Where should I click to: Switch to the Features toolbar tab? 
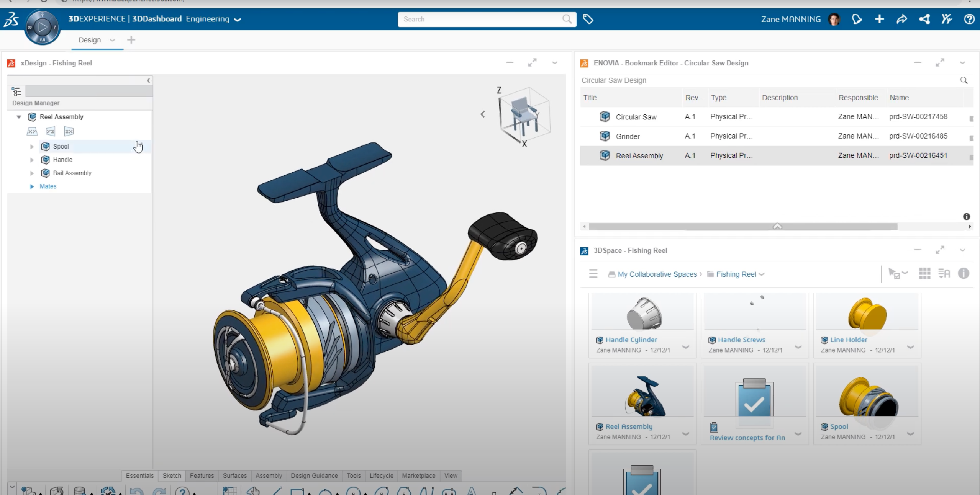[202, 475]
